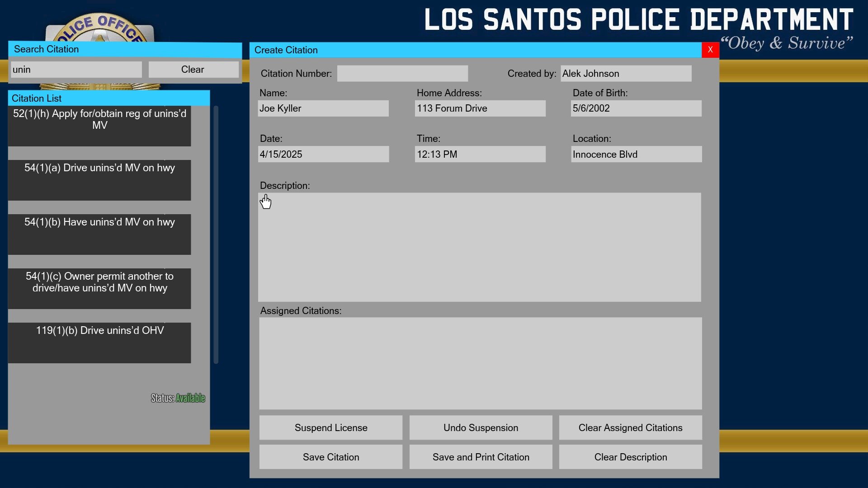Select 119(1)(b) Drive unins'd OHV citation
868x488 pixels.
[x=99, y=343]
